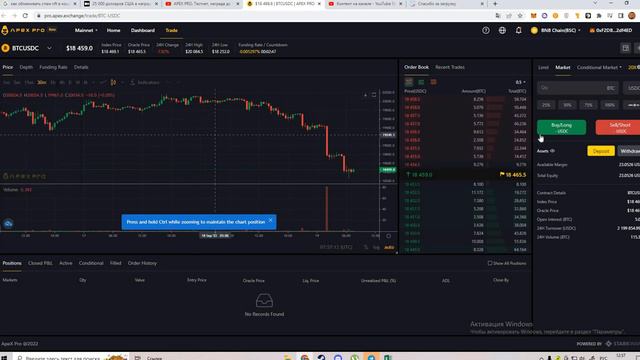
Task: Open the Dashboard menu item
Action: coord(143,30)
